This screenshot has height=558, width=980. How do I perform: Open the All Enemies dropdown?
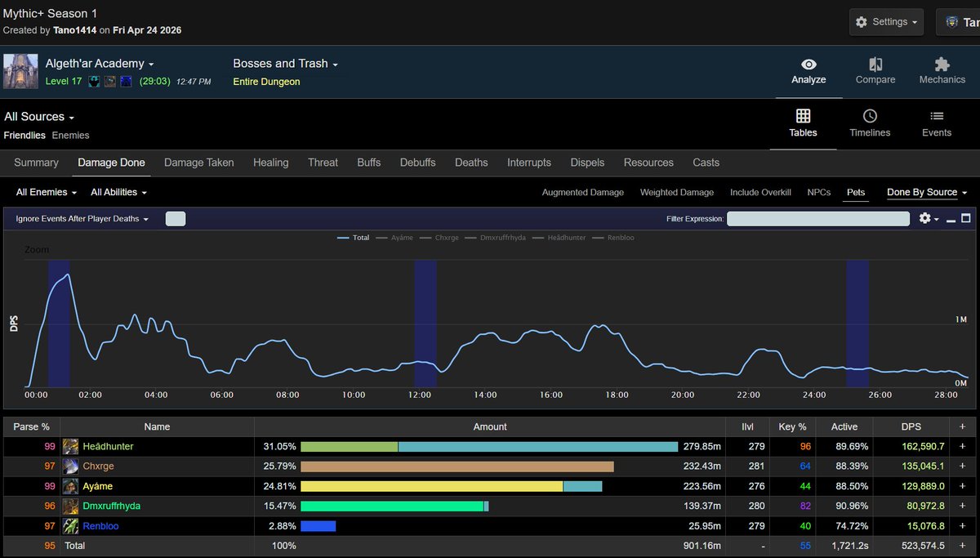pyautogui.click(x=47, y=193)
